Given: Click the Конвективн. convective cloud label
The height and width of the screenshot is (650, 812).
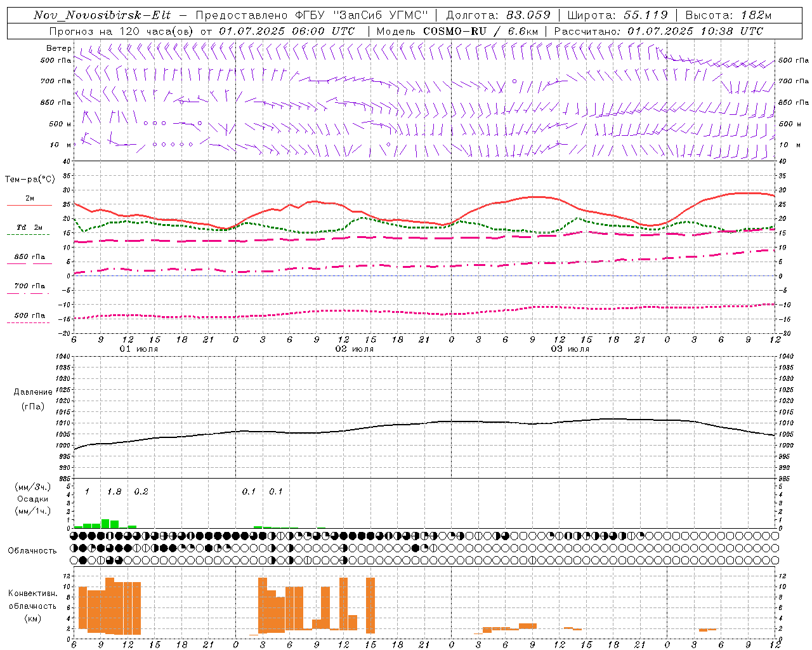Looking at the screenshot, I should [33, 594].
